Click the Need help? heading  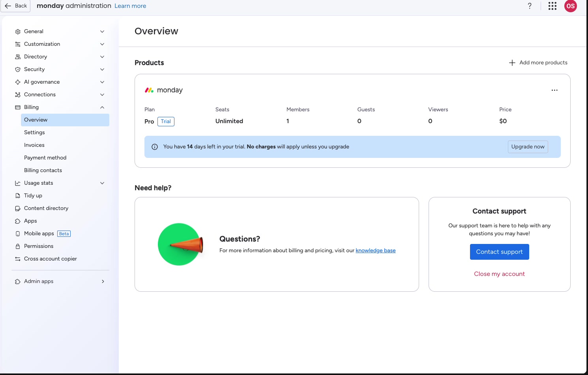pyautogui.click(x=153, y=188)
